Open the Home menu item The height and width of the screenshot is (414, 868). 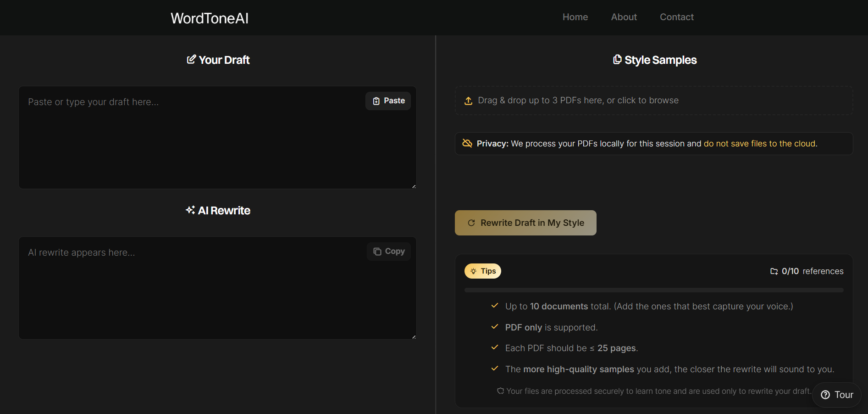[575, 17]
